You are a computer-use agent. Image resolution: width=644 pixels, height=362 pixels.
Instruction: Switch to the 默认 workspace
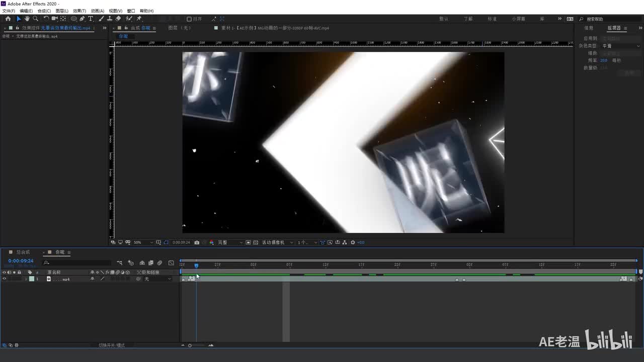[x=444, y=19]
